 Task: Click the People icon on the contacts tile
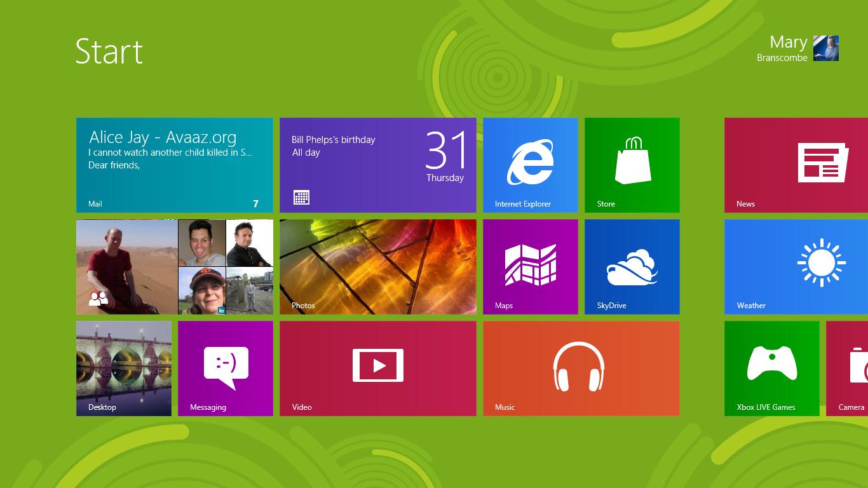click(98, 298)
